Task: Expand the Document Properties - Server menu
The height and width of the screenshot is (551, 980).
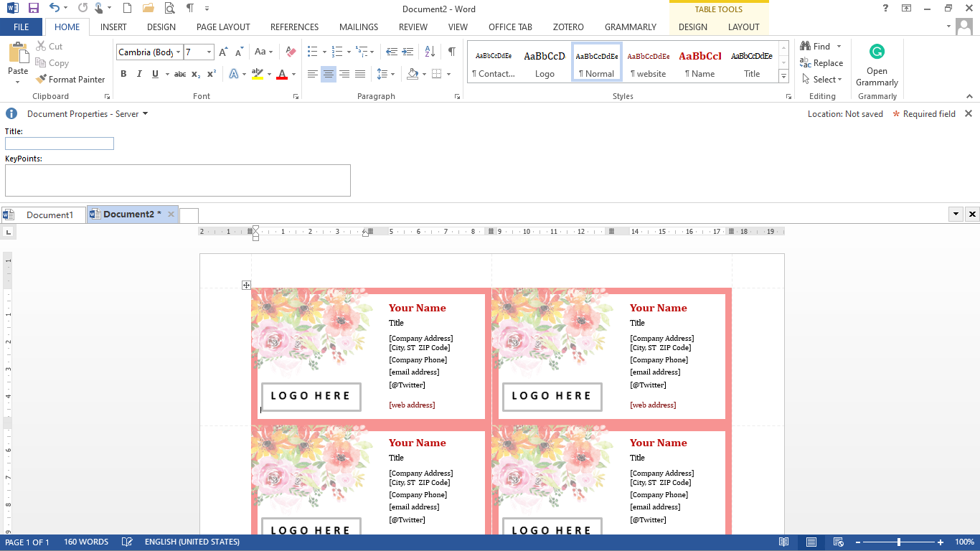Action: 144,113
